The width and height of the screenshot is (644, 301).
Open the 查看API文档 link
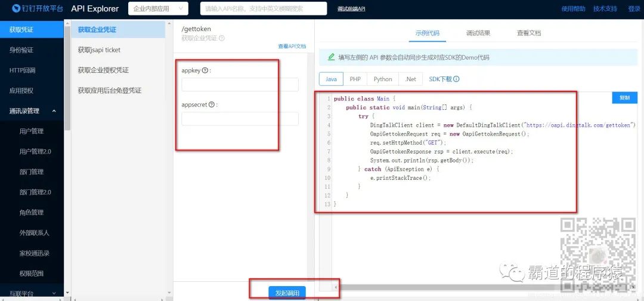coord(292,47)
